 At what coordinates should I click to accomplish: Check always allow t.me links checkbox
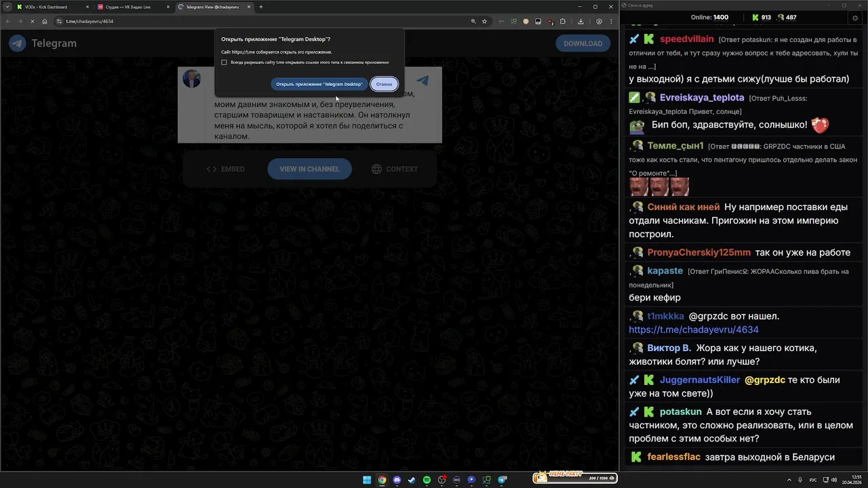click(224, 62)
